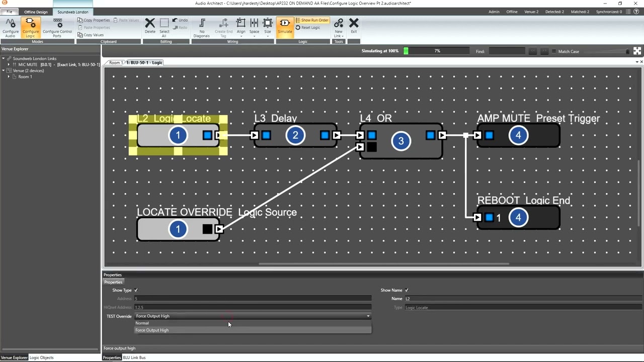Undo the last edit

tap(180, 20)
